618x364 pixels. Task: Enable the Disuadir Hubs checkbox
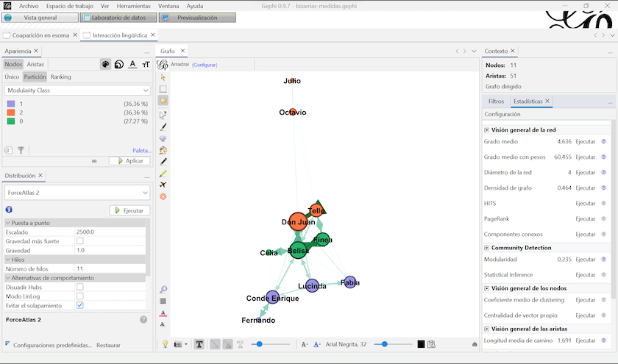pyautogui.click(x=80, y=287)
